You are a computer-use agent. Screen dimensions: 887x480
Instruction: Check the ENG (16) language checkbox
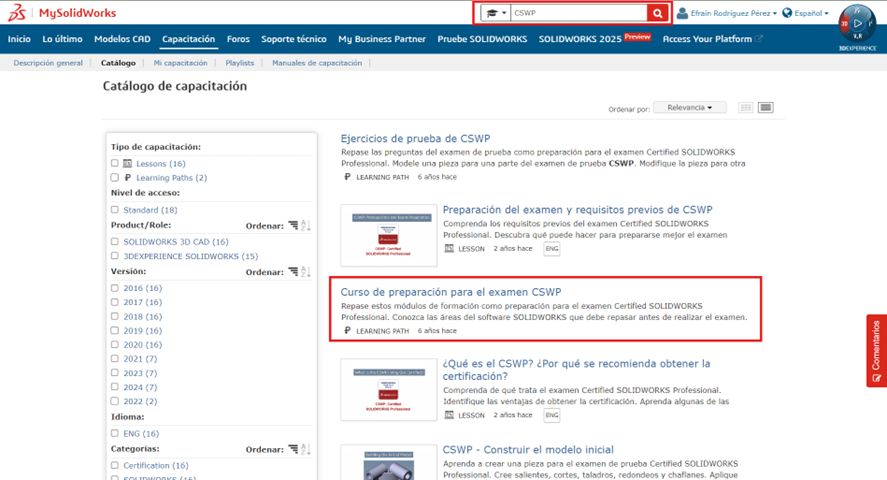[115, 433]
